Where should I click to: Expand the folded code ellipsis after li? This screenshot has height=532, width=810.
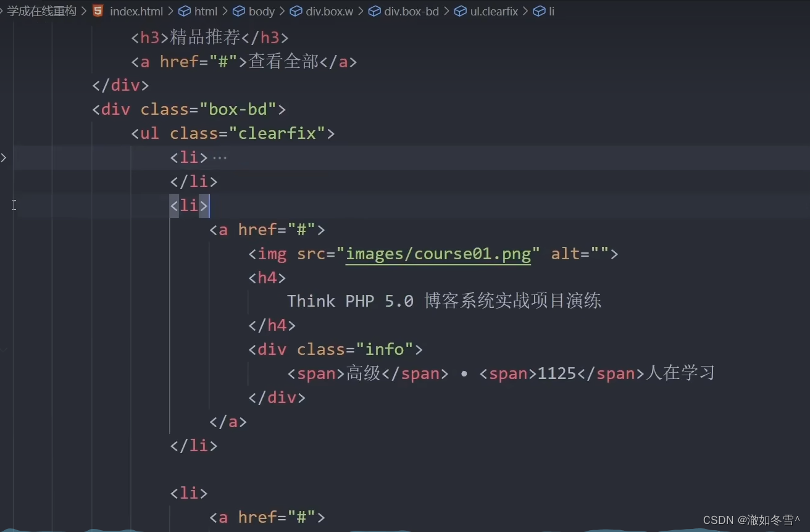[220, 157]
